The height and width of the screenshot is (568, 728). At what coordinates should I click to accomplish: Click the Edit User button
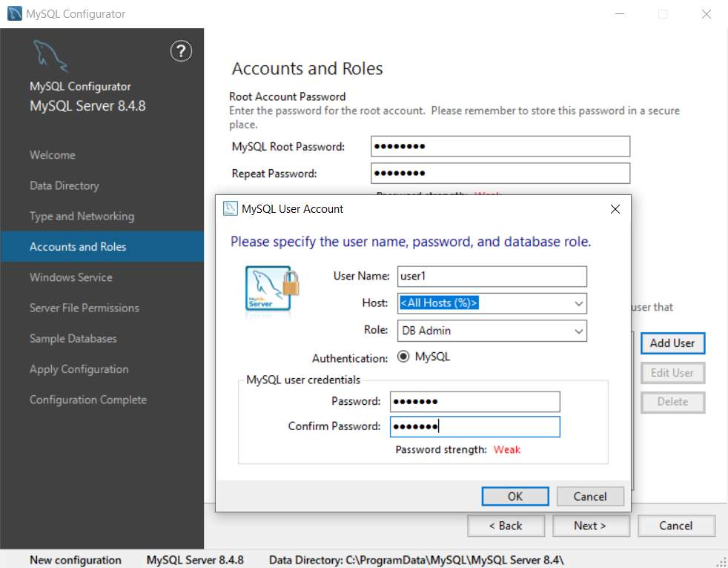coord(672,373)
